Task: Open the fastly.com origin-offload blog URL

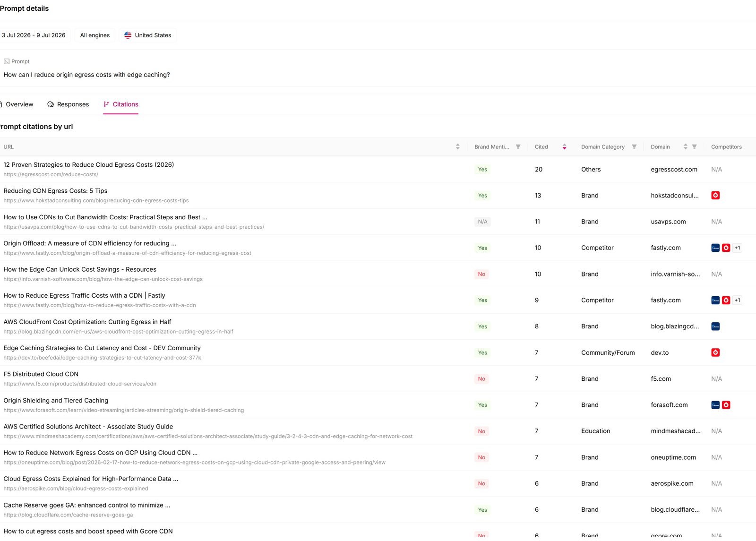Action: (x=127, y=253)
